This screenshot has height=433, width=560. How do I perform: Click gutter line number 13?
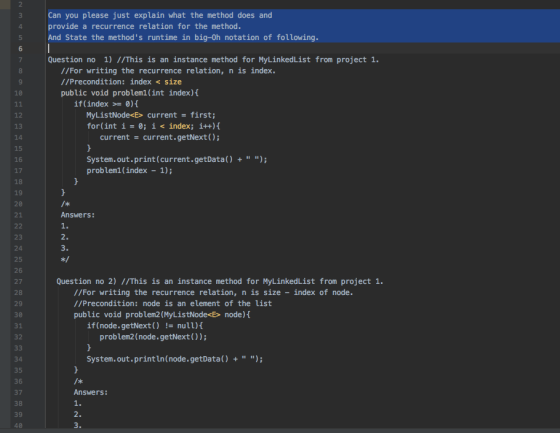18,126
